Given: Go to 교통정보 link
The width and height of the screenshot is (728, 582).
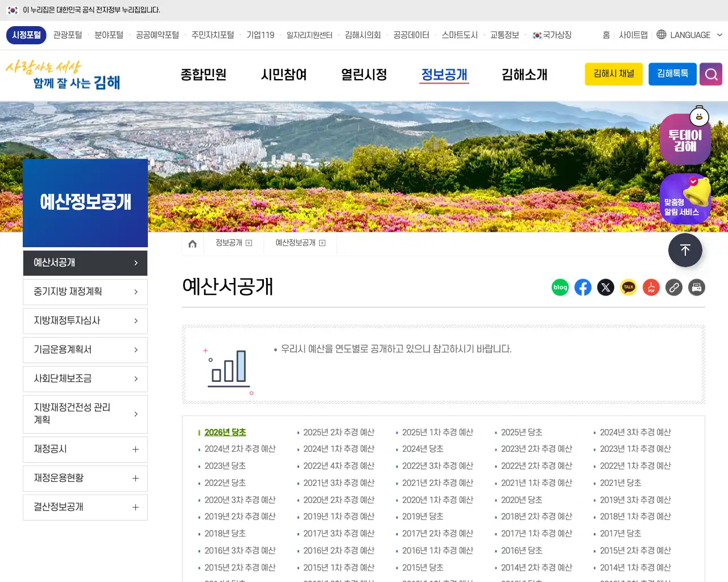Looking at the screenshot, I should click(504, 35).
